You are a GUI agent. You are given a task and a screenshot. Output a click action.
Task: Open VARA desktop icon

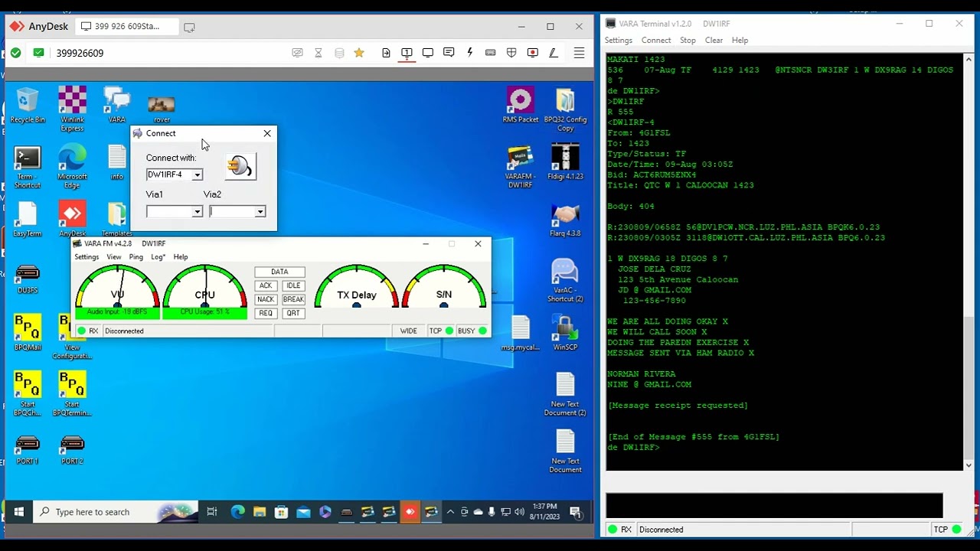[x=116, y=105]
